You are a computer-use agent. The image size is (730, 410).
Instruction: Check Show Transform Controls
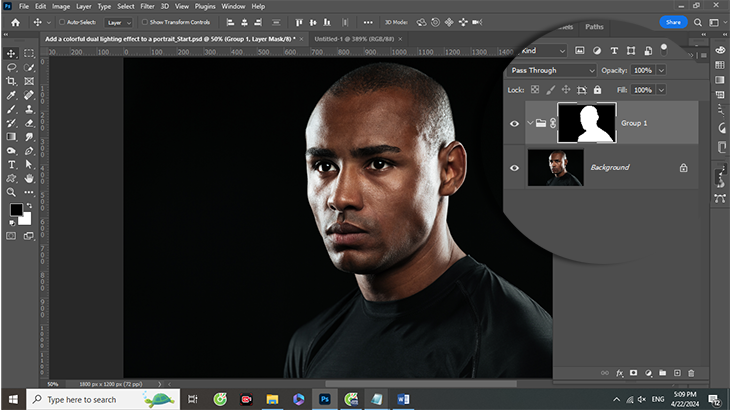[143, 21]
